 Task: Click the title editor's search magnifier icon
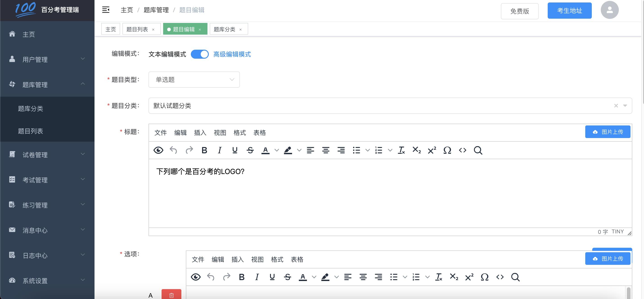478,150
